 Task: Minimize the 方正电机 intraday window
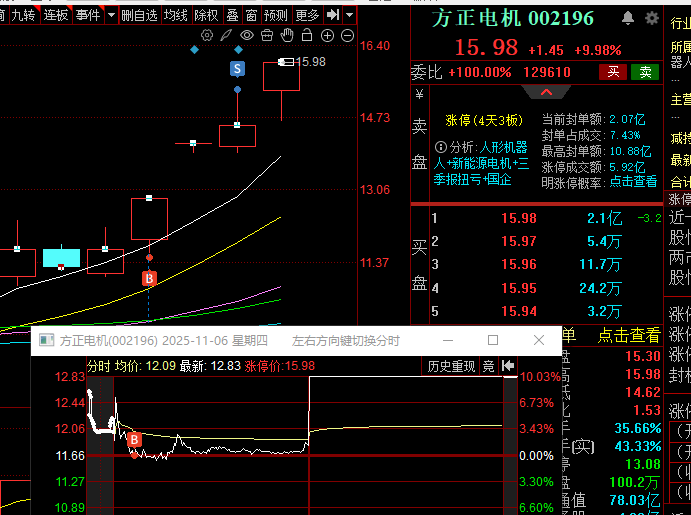click(448, 340)
